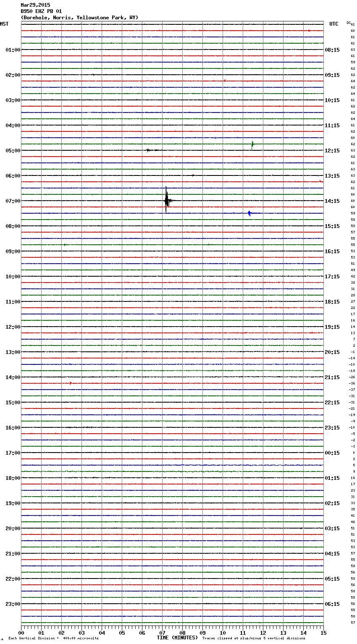Click the Traces clipped at plus/minus 5 note
This screenshot has width=357, height=644.
coord(254,638)
